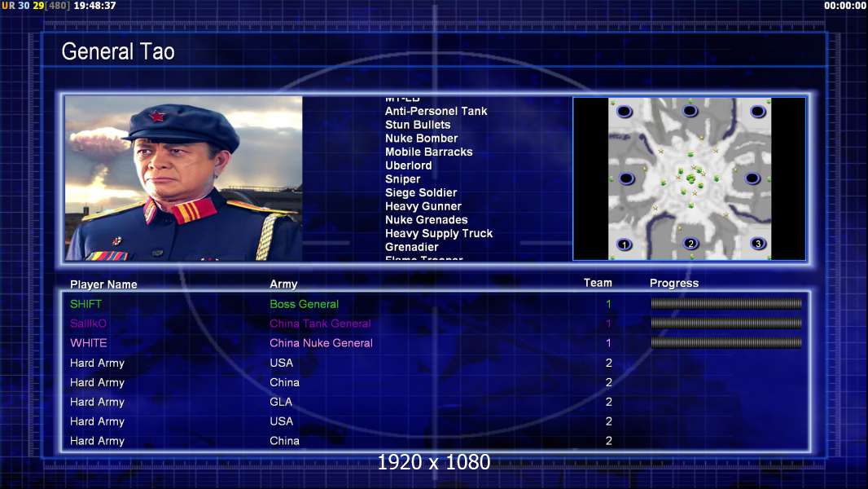Select Sniper in the list
The height and width of the screenshot is (489, 868).
(403, 178)
